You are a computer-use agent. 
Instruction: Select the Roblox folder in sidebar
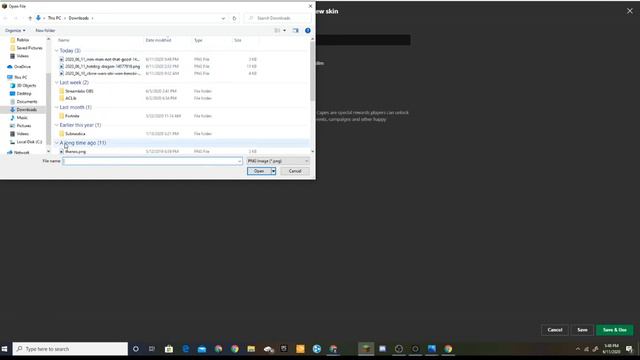point(23,40)
